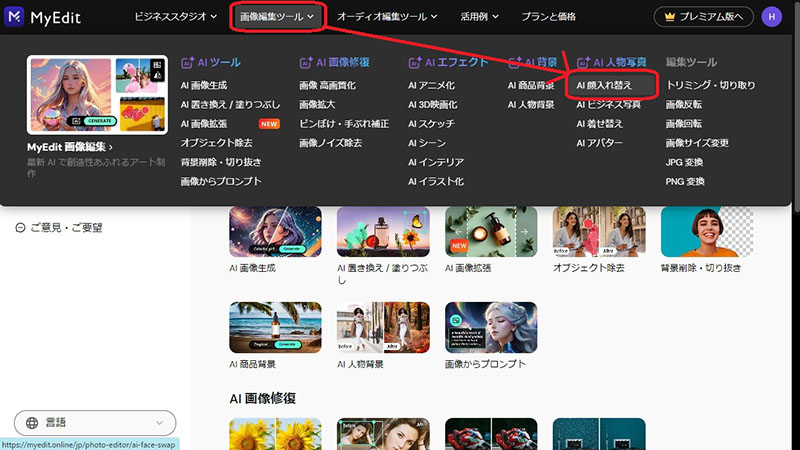This screenshot has width=800, height=450.
Task: Choose AI シーン effect
Action: point(427,143)
